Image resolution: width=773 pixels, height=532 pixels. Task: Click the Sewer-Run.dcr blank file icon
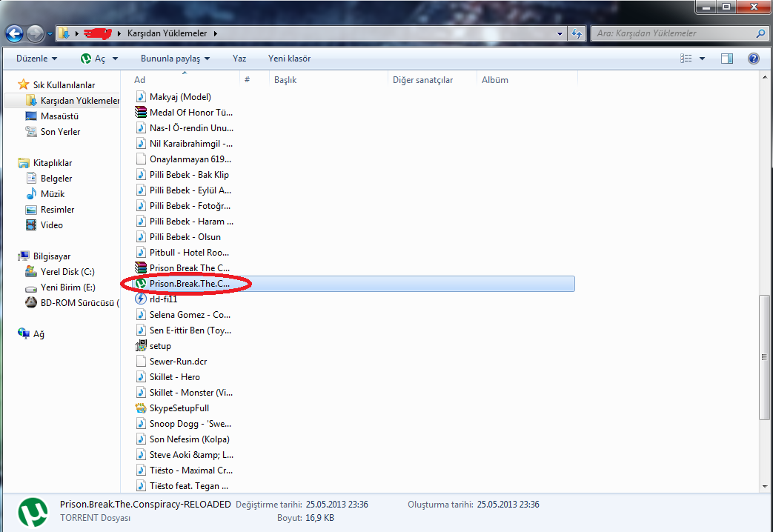[x=141, y=362]
